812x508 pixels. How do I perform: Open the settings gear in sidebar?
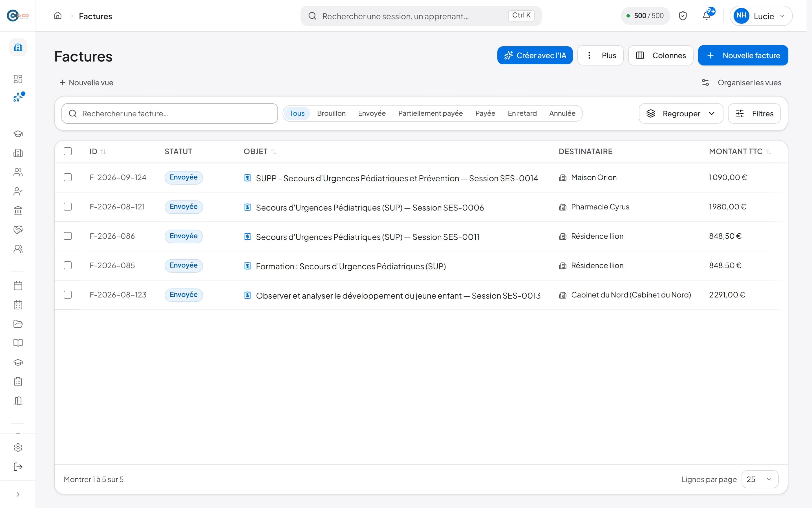[x=18, y=448]
